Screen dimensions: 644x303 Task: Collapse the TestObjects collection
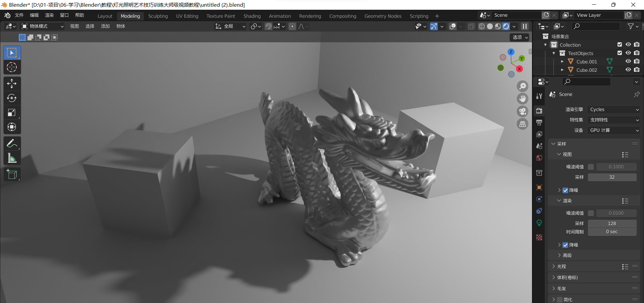pyautogui.click(x=554, y=53)
